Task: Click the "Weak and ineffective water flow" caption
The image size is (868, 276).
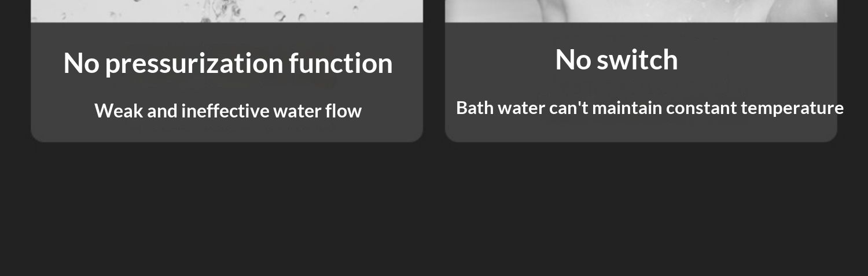Action: (x=227, y=111)
